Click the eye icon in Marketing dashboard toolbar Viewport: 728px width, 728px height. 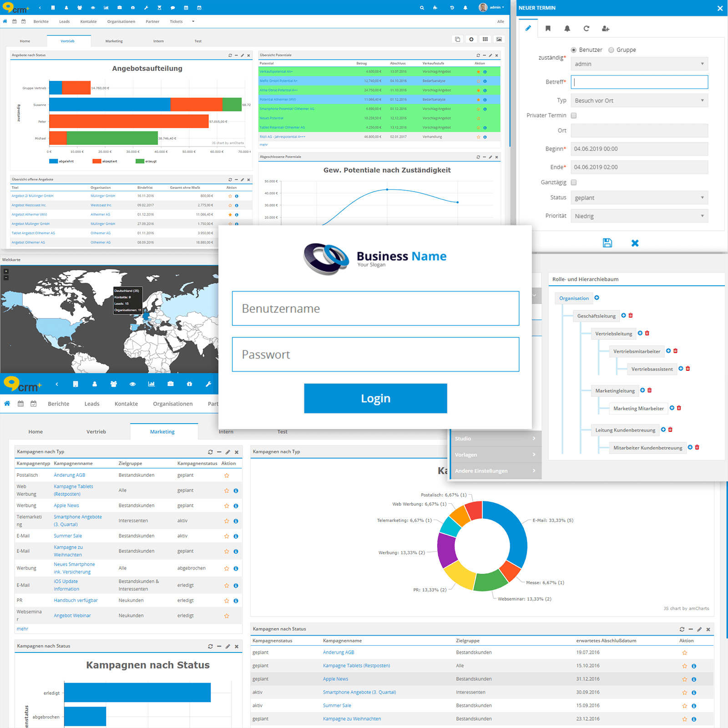click(132, 384)
